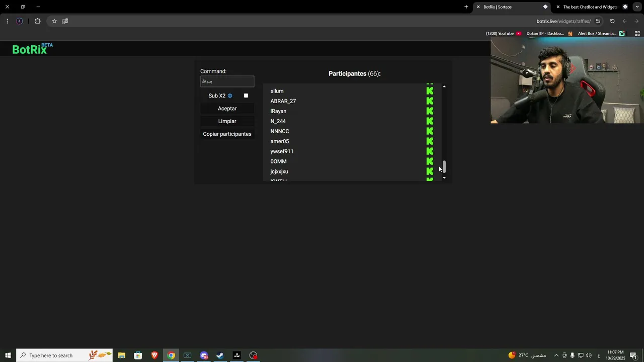Select participant lRayan
644x362 pixels.
click(x=278, y=111)
